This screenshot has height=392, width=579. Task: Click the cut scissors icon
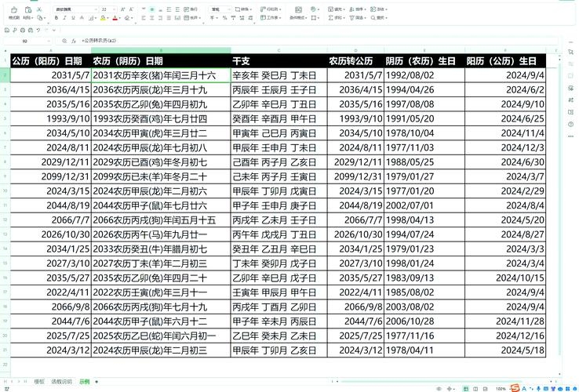[39, 9]
